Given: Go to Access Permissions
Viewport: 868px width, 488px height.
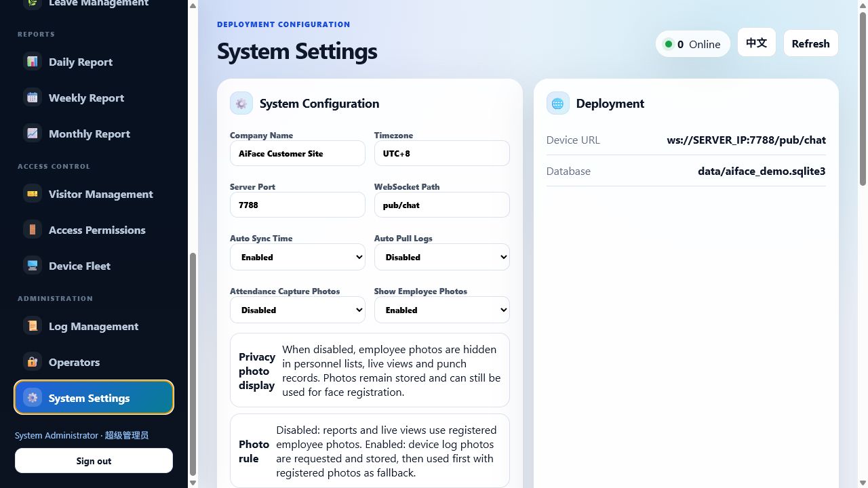Looking at the screenshot, I should [x=94, y=230].
